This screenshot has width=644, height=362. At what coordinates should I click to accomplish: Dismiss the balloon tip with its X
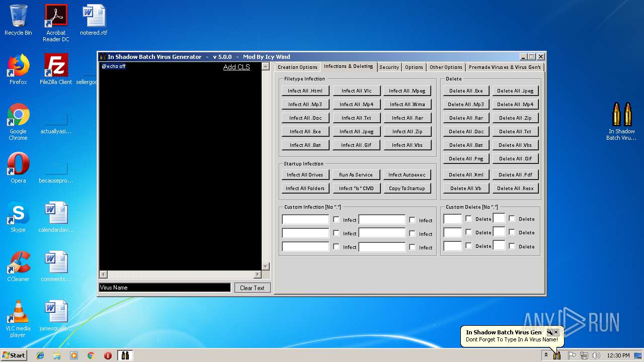556,332
